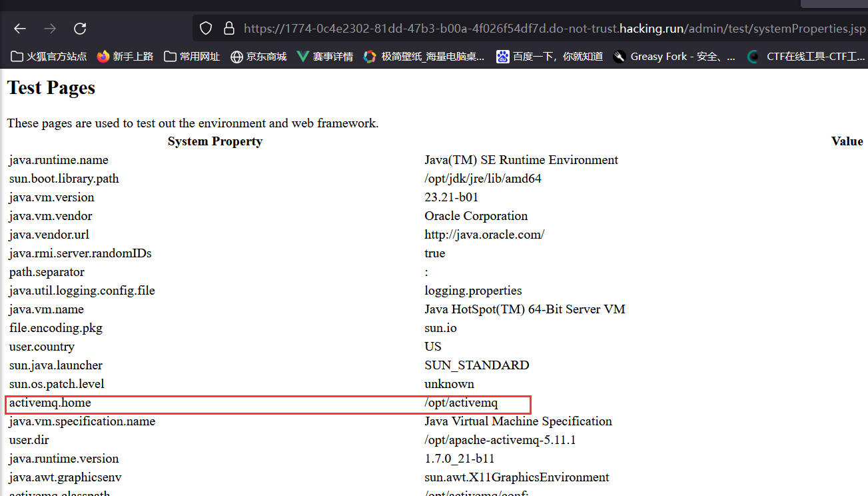The width and height of the screenshot is (868, 496).
Task: Open 百度一下，你就知道 bookmark
Action: [550, 57]
